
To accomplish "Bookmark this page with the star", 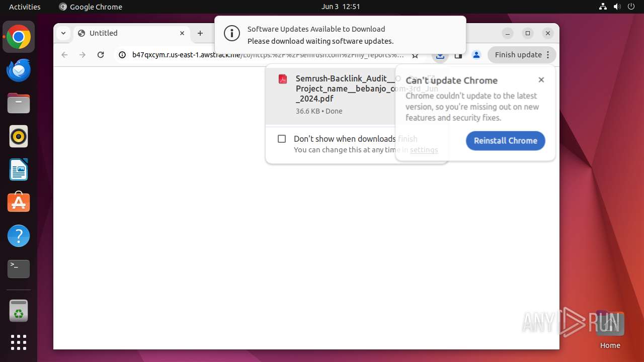I will 415,56.
